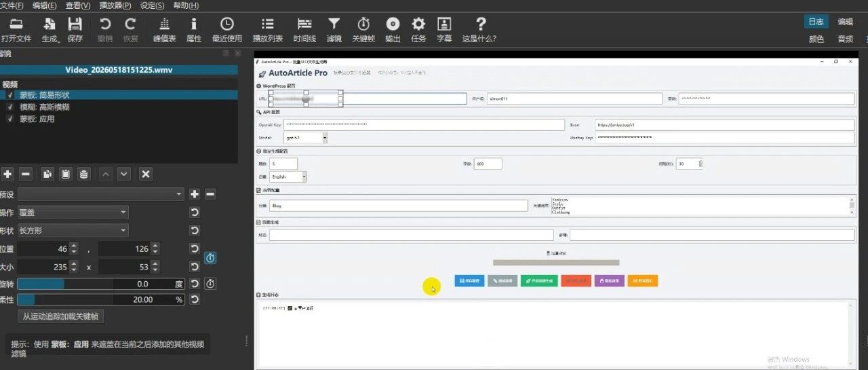Open the 设定(S) menu

click(152, 5)
